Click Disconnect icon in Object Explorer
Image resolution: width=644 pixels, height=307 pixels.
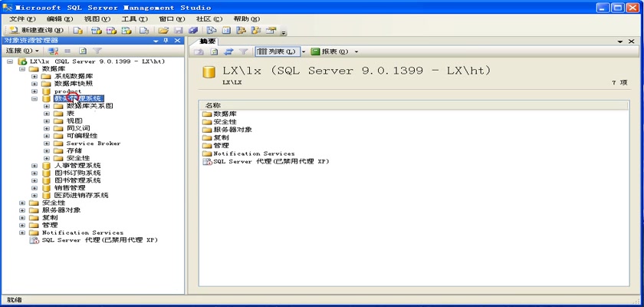tap(53, 51)
